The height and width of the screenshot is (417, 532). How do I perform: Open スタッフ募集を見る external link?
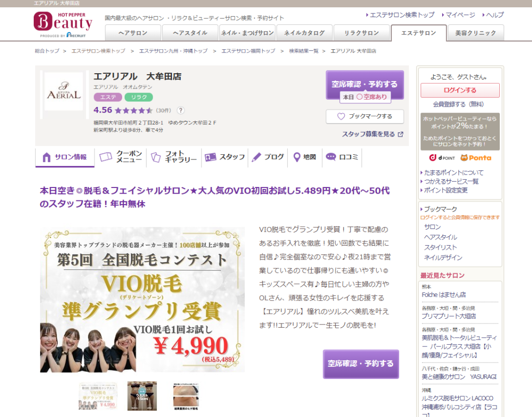click(372, 134)
